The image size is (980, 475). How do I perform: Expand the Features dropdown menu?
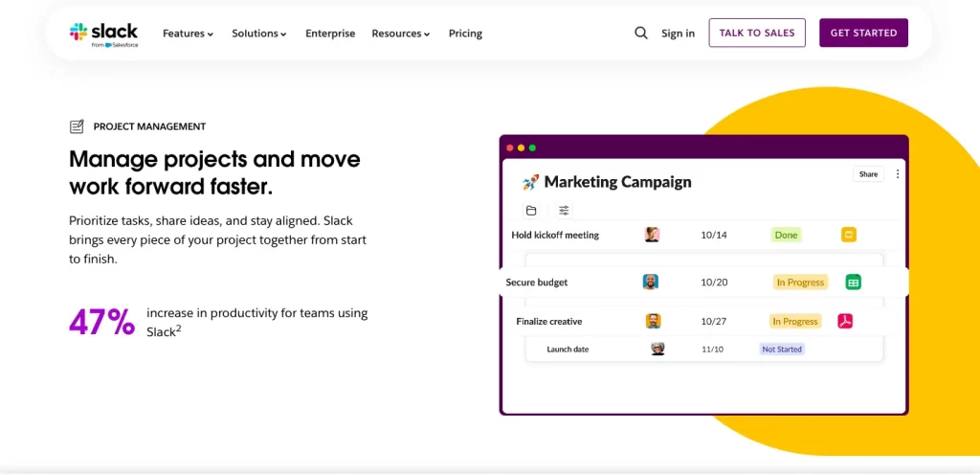[x=189, y=34]
